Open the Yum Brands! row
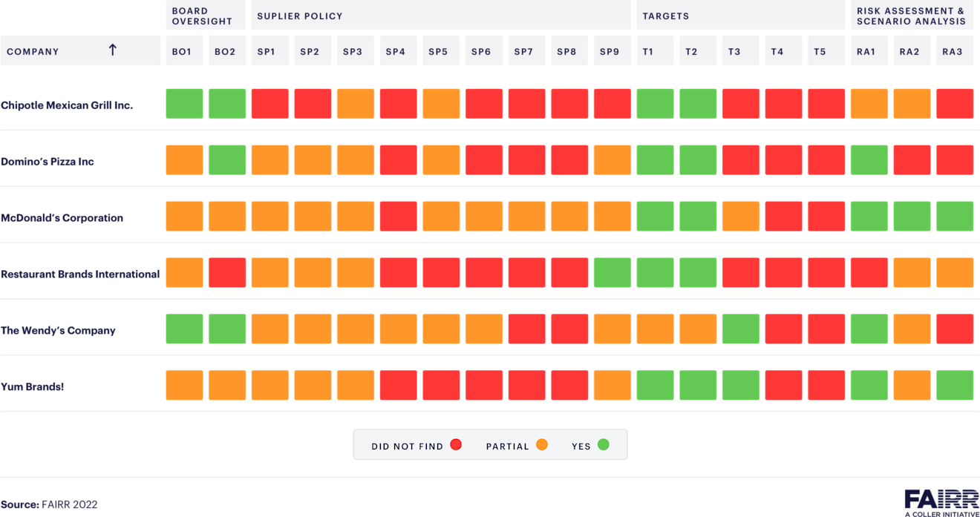 click(490, 386)
